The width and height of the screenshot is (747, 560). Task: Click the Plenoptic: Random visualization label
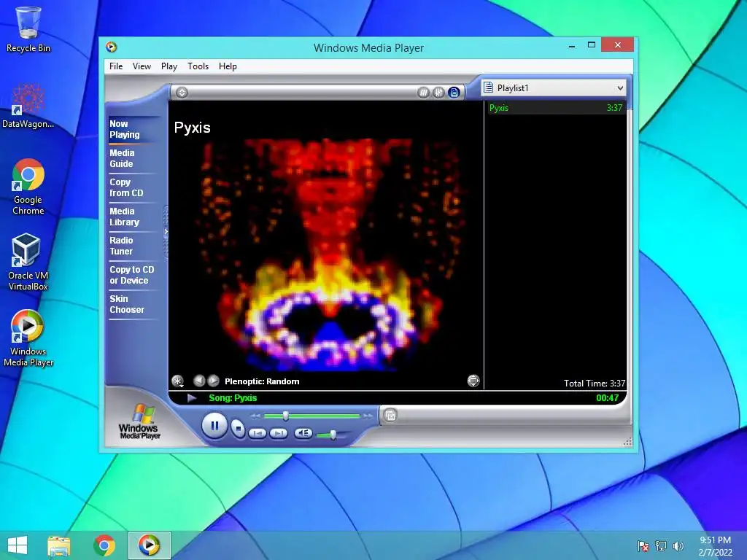pyautogui.click(x=262, y=381)
